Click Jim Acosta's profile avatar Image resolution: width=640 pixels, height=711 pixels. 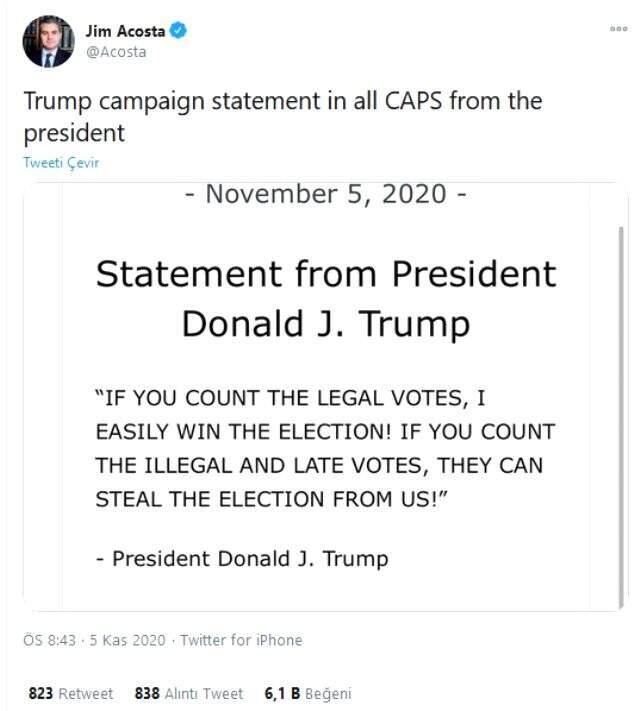pos(47,42)
